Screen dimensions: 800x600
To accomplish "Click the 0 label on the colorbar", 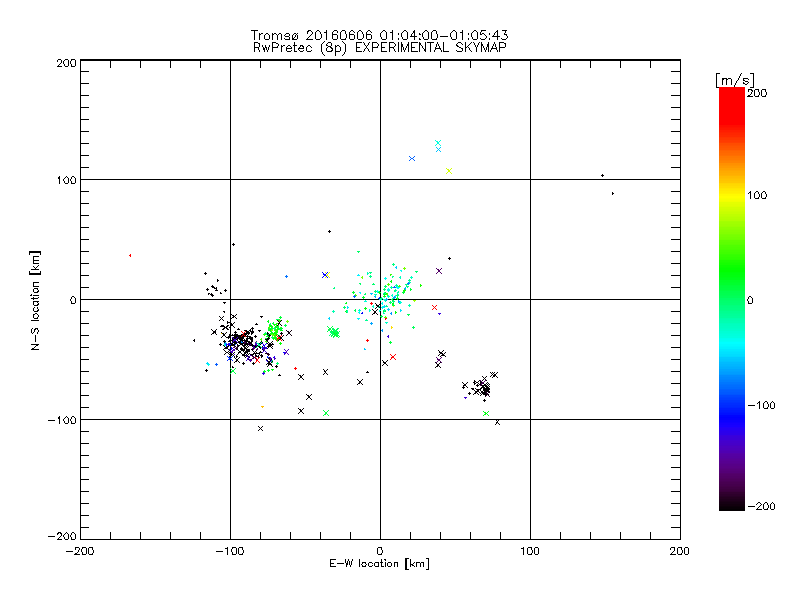I will 750,301.
